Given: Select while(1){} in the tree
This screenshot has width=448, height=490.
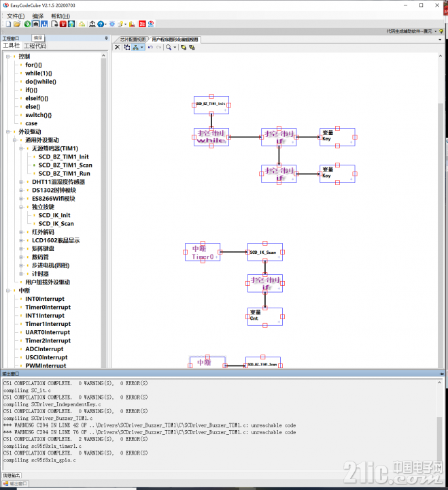Looking at the screenshot, I should click(x=39, y=73).
